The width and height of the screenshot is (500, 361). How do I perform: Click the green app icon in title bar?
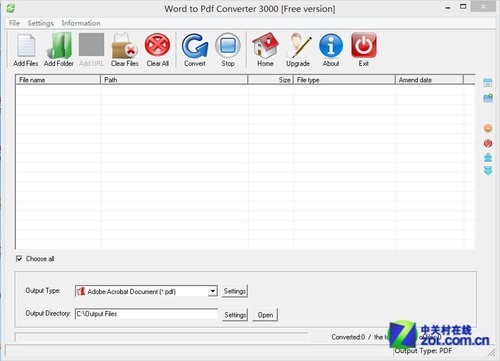pyautogui.click(x=11, y=8)
